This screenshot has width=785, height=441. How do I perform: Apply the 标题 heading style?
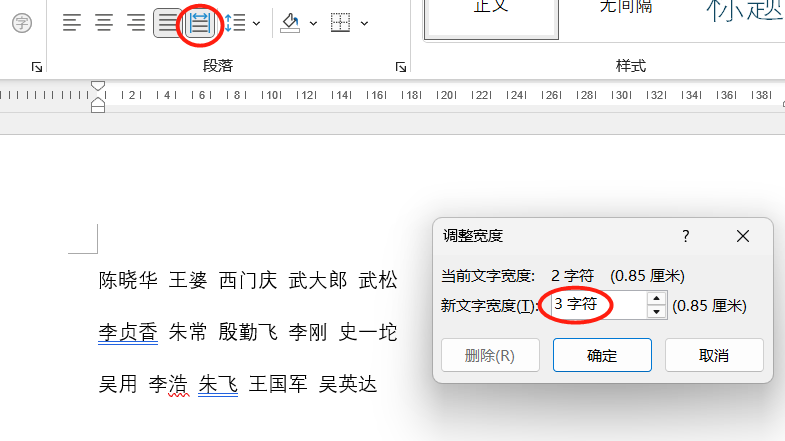(743, 13)
